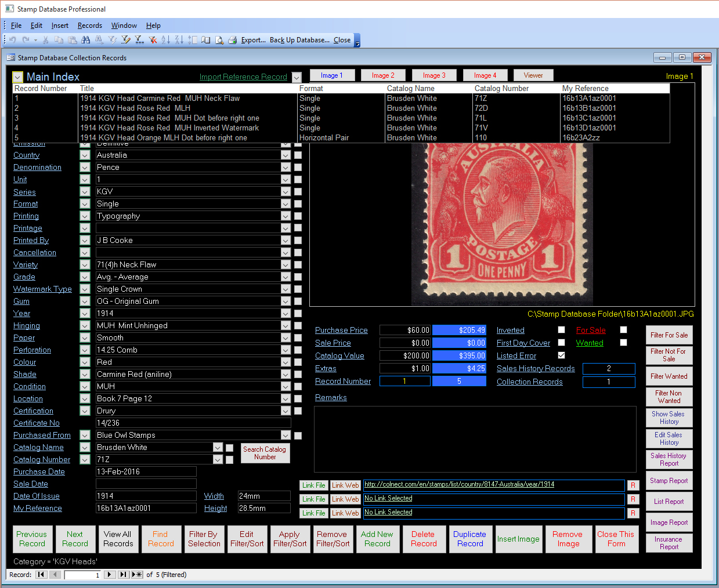Screen dimensions: 719x588
Task: Open the File menu
Action: pos(16,26)
